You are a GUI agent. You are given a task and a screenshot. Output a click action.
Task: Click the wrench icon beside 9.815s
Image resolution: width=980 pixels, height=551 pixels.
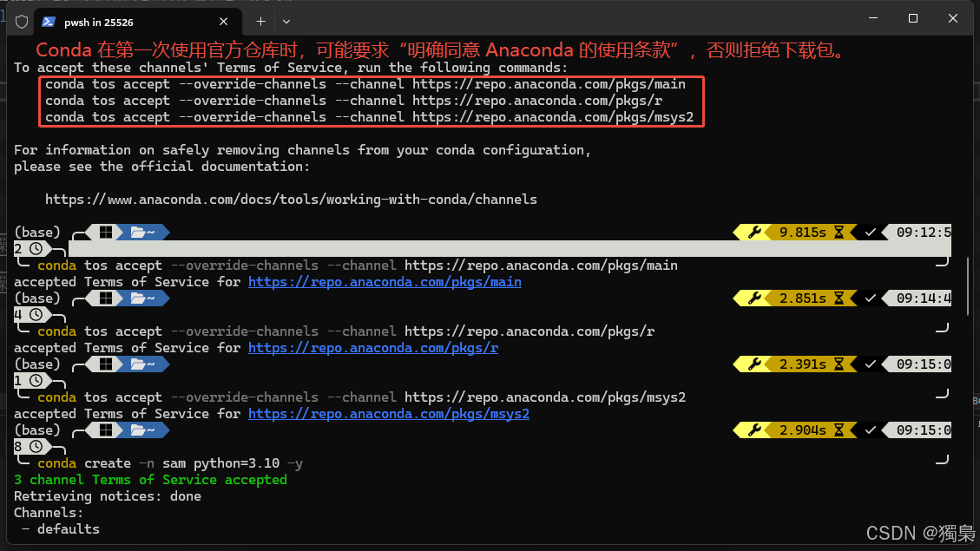pyautogui.click(x=754, y=233)
